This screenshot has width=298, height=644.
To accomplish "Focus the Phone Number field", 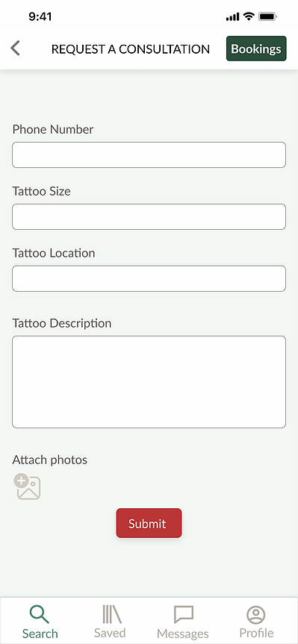I will tap(149, 154).
